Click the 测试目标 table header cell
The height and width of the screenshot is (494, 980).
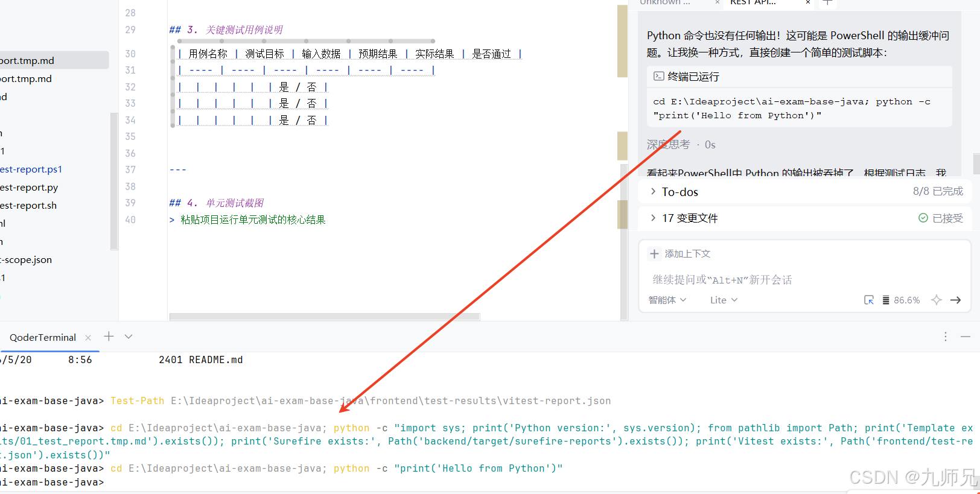point(264,54)
